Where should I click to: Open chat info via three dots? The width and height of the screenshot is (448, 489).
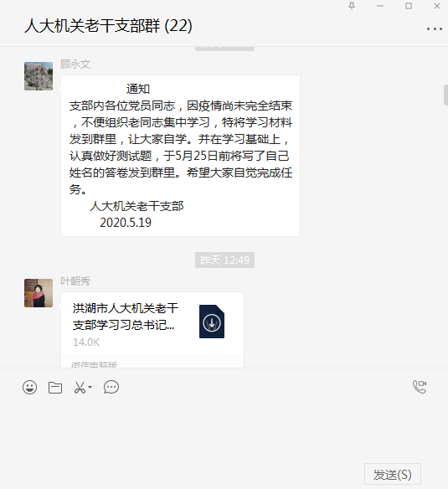435,29
